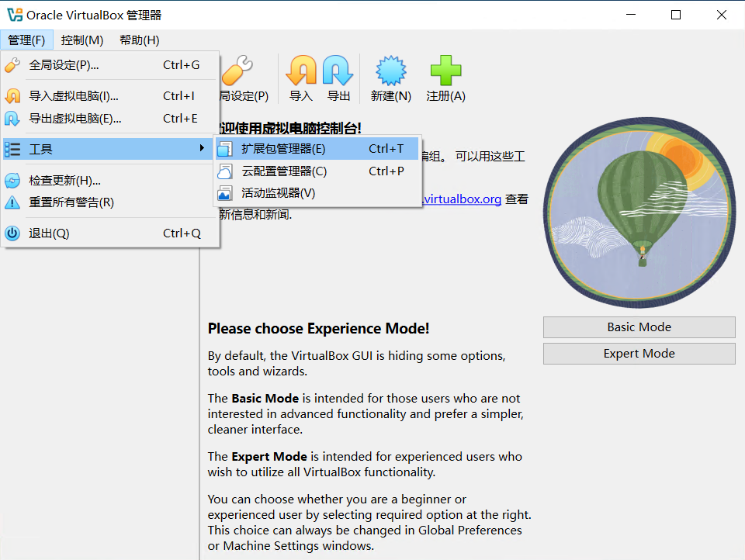Open 活动监视器(V) from the submenu

[x=317, y=193]
